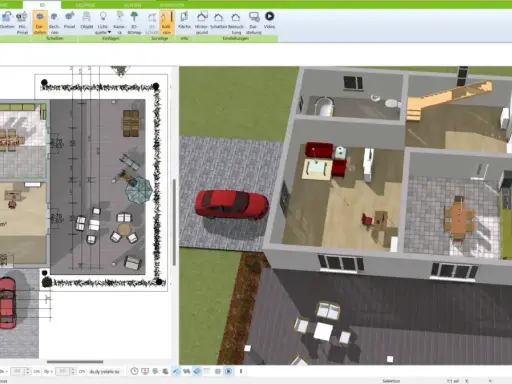Image resolution: width=512 pixels, height=384 pixels.
Task: Select the bathtub in 3D bathroom
Action: tap(323, 106)
